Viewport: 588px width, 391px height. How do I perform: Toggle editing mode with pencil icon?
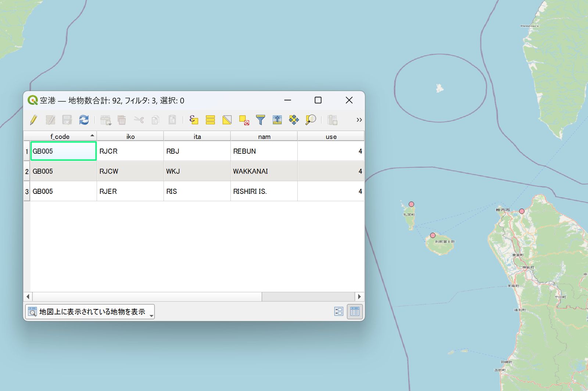tap(33, 120)
